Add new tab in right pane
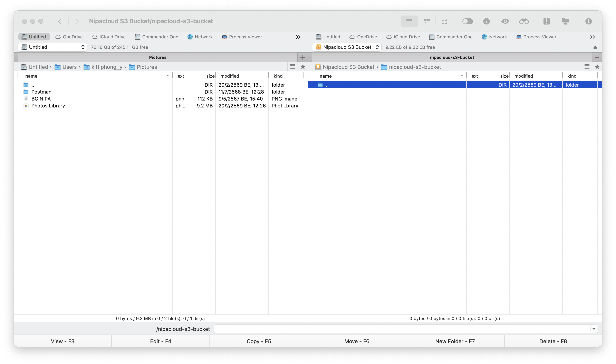This screenshot has height=364, width=616. pyautogui.click(x=597, y=57)
